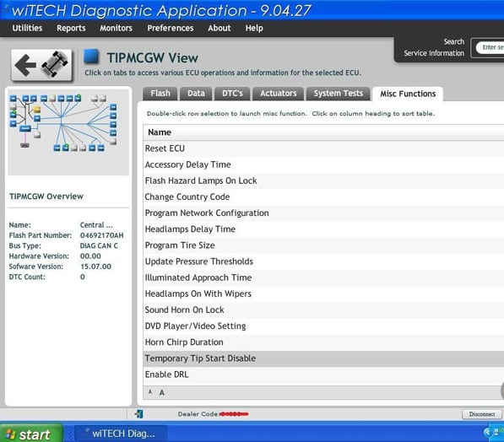Increase table font size with large A
Screen dimensions: 504x442
pos(162,392)
